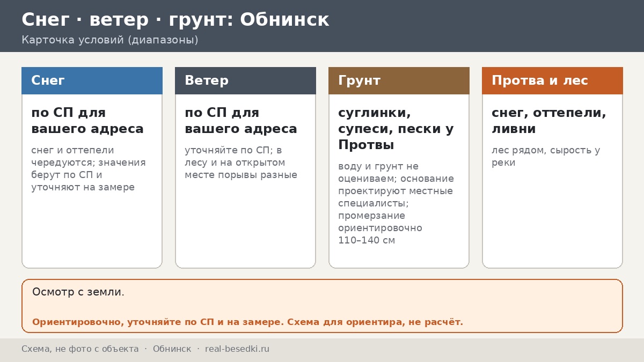Image resolution: width=644 pixels, height=362 pixels.
Task: Select the blue 'Снег' card header
Action: coord(92,80)
